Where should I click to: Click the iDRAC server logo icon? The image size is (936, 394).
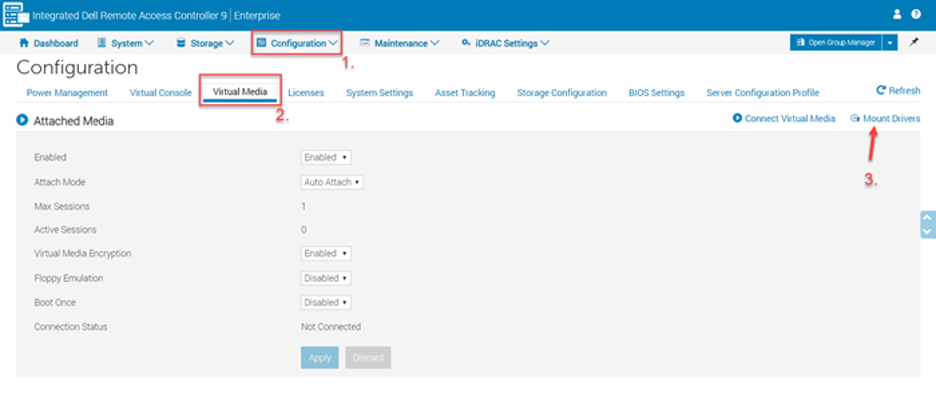tap(16, 15)
